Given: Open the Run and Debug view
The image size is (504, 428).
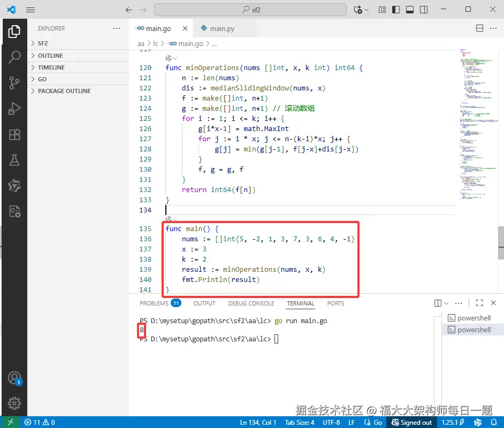Looking at the screenshot, I should (14, 109).
